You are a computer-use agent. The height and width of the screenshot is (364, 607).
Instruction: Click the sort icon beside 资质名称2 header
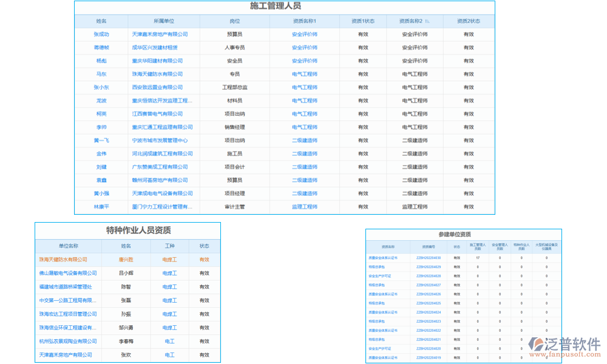[x=428, y=20]
